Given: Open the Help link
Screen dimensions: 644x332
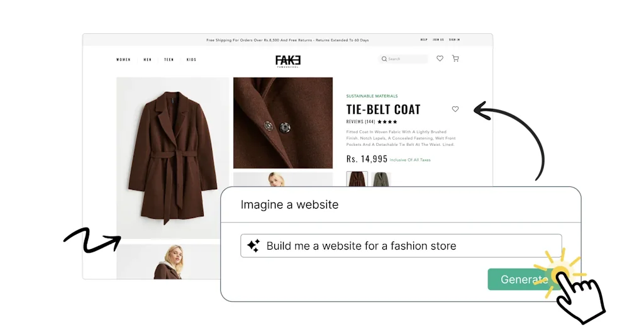Looking at the screenshot, I should tap(423, 40).
